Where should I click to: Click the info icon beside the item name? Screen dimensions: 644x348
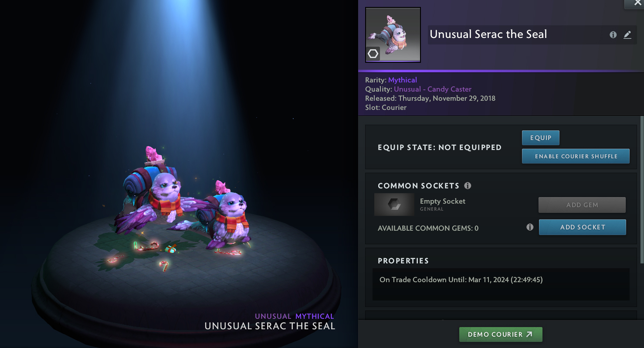point(613,35)
